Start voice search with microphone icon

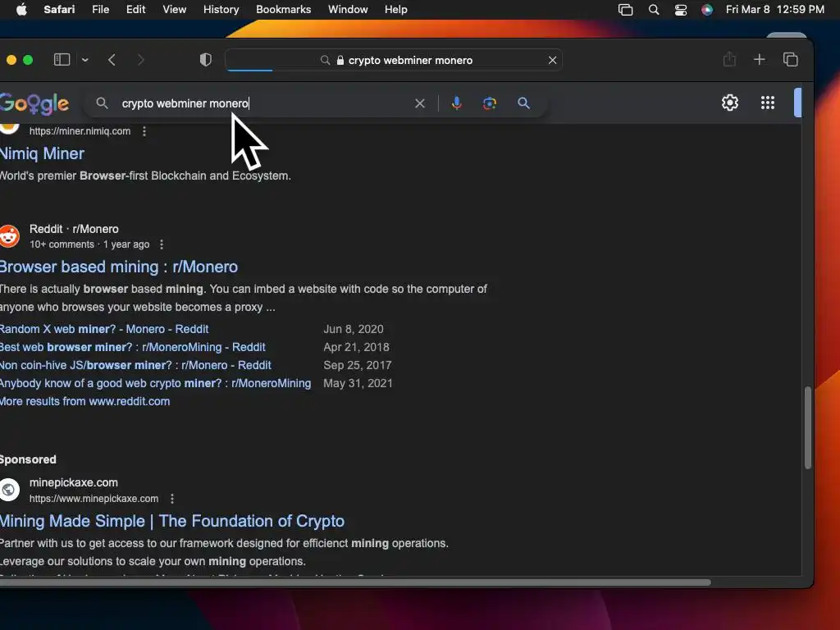click(x=456, y=103)
